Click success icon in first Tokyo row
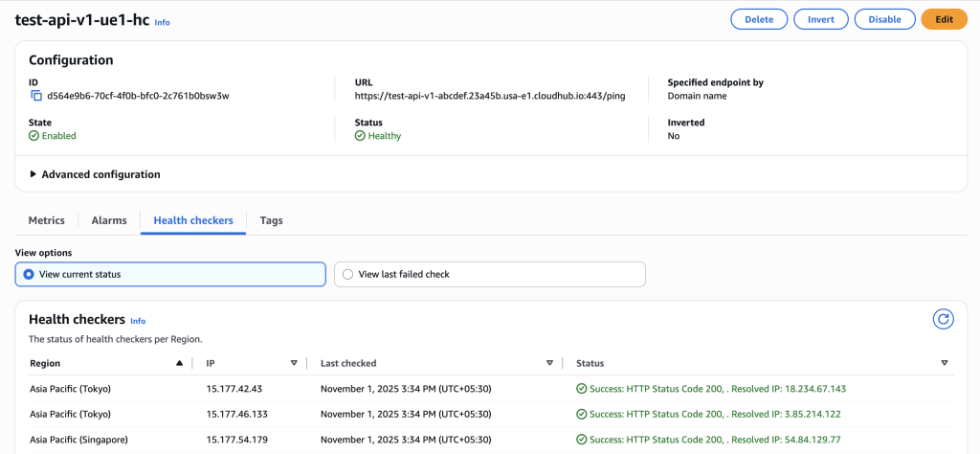This screenshot has height=454, width=980. pyautogui.click(x=581, y=389)
